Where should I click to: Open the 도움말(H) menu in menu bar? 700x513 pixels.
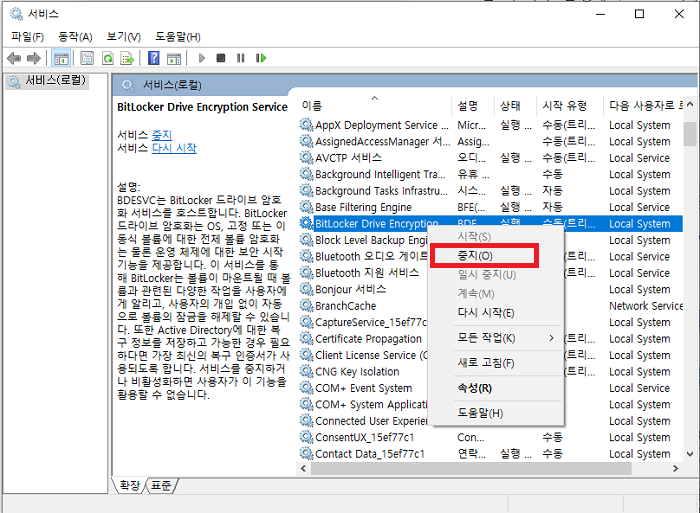pyautogui.click(x=178, y=37)
